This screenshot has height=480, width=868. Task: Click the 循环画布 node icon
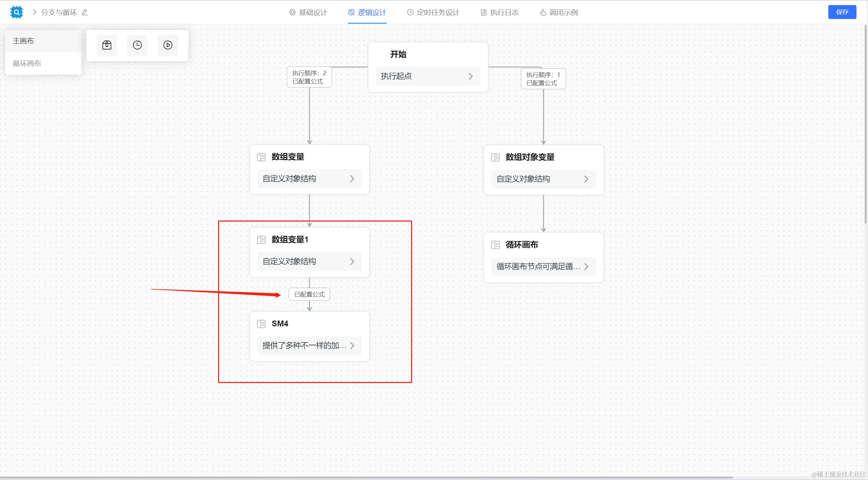pos(495,245)
